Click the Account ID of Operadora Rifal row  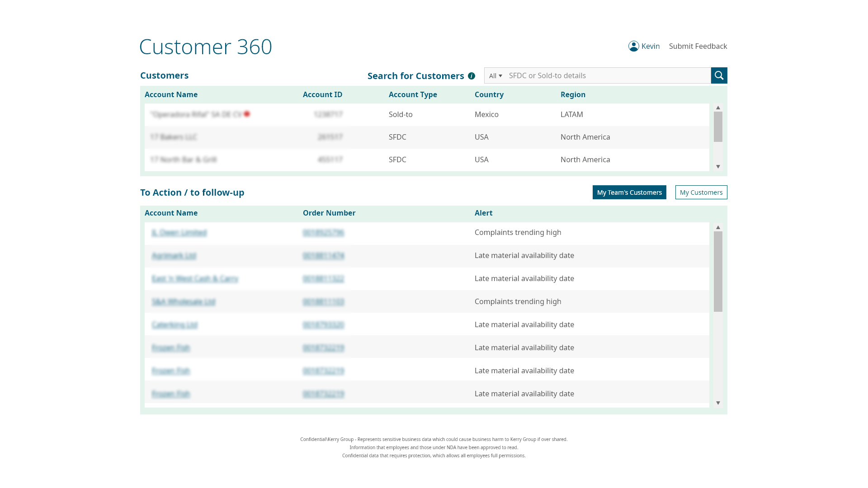pos(328,114)
